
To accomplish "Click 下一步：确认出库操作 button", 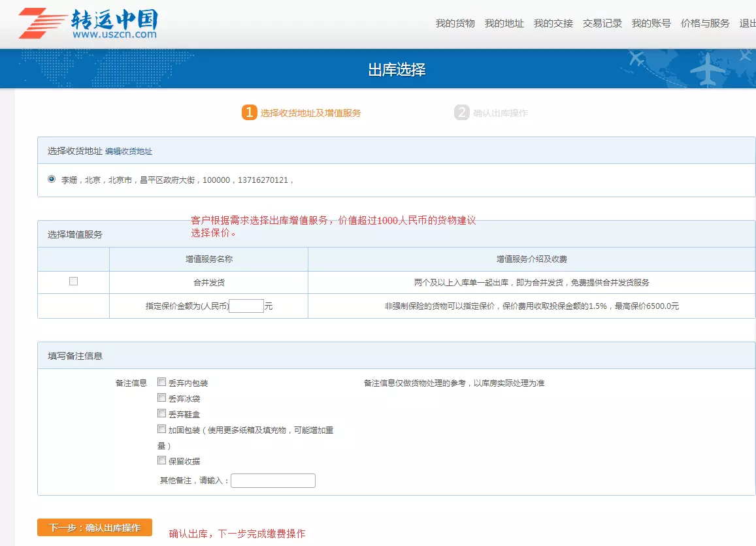I will point(95,528).
